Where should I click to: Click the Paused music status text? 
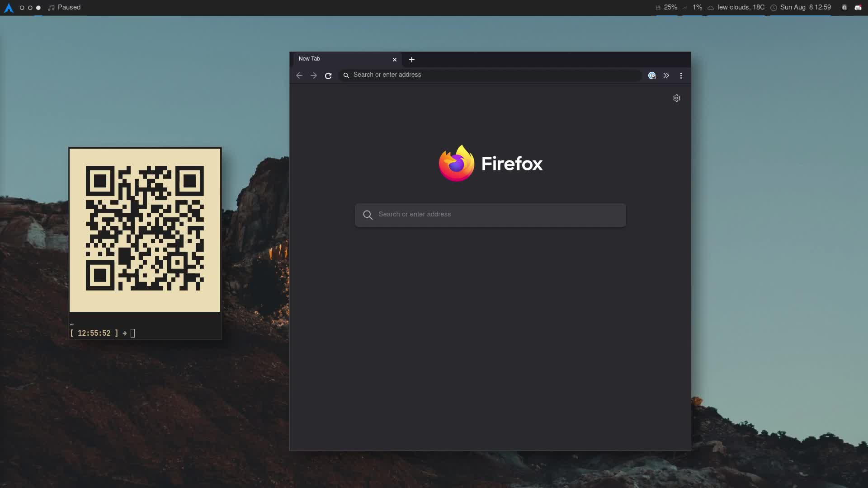coord(69,7)
